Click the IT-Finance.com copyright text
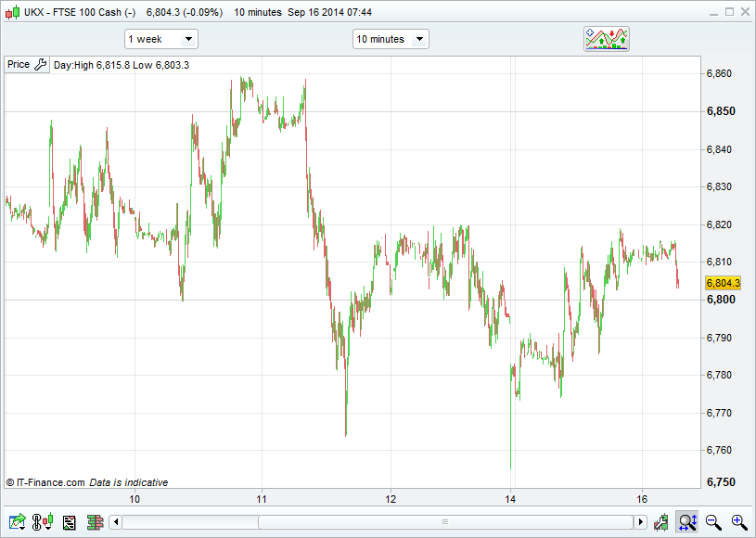Viewport: 756px width, 538px height. click(x=45, y=482)
